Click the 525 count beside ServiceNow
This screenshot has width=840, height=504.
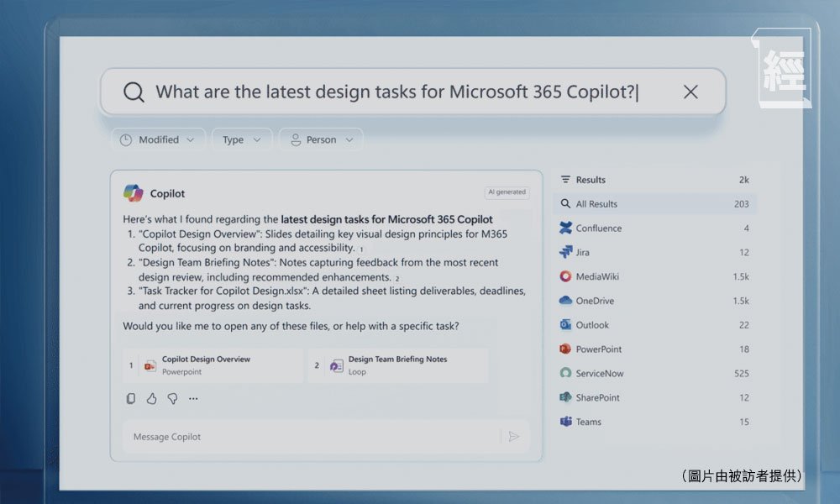(742, 373)
